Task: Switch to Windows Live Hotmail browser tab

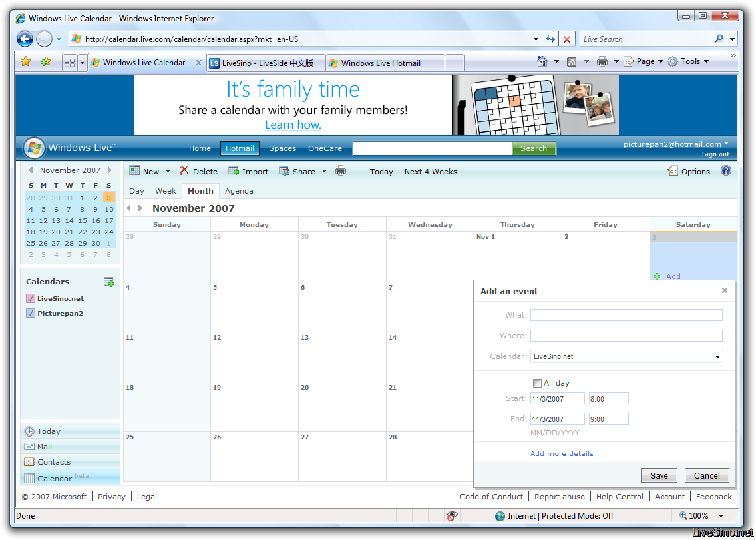Action: (385, 63)
